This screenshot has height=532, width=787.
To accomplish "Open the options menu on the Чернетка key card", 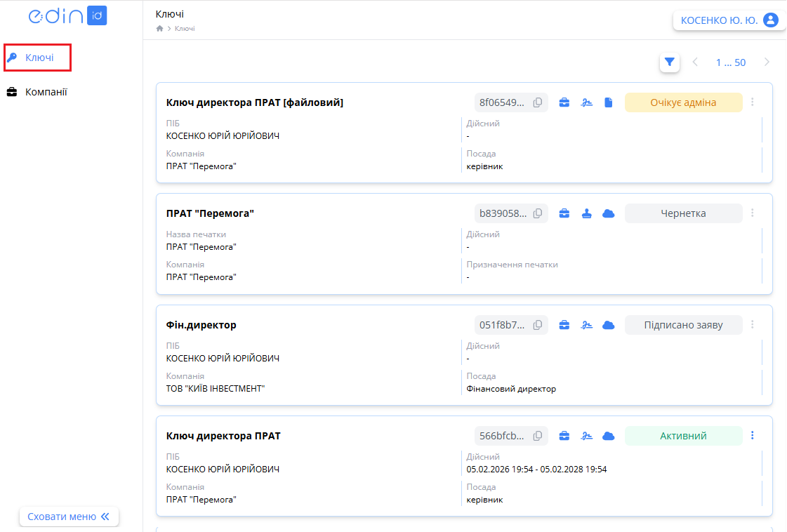I will coord(753,213).
